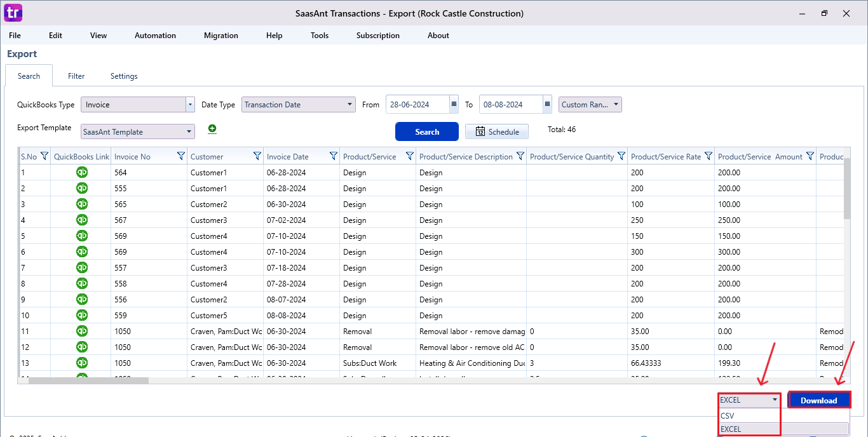Open the export format EXCEL dropdown
The width and height of the screenshot is (868, 437).
coord(749,400)
